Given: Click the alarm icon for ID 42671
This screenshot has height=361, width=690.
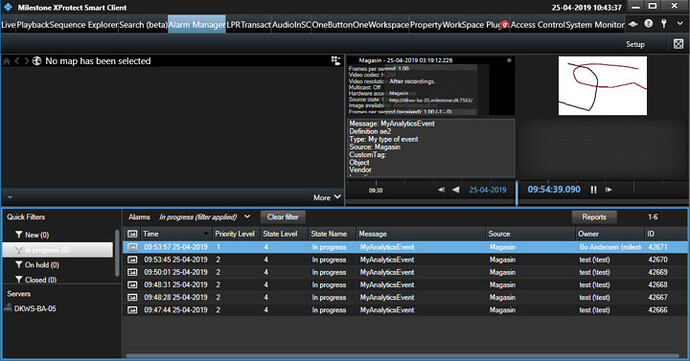Looking at the screenshot, I should pos(132,247).
